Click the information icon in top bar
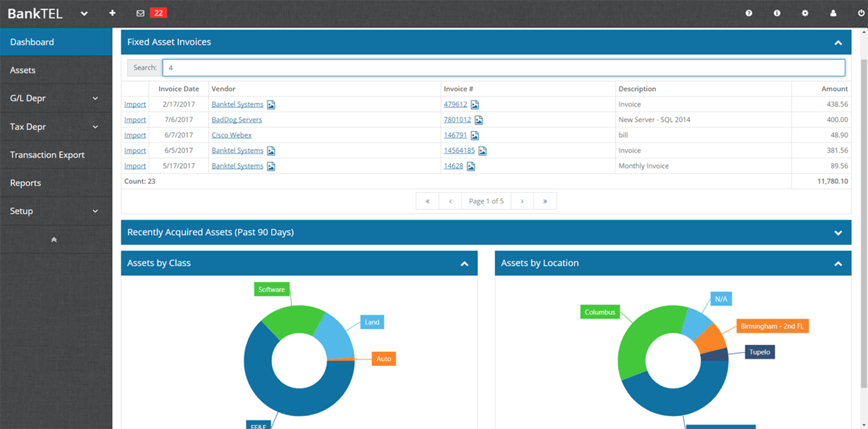The image size is (868, 429). pyautogui.click(x=777, y=13)
